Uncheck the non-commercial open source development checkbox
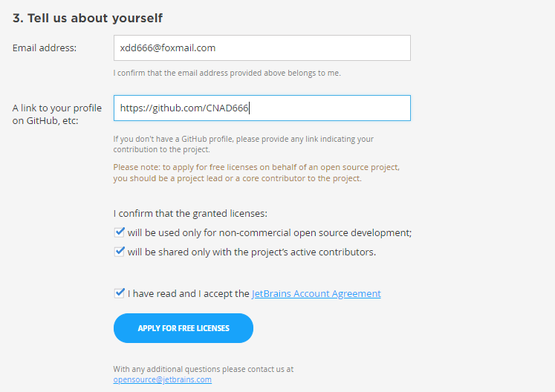The width and height of the screenshot is (555, 392). click(x=120, y=232)
